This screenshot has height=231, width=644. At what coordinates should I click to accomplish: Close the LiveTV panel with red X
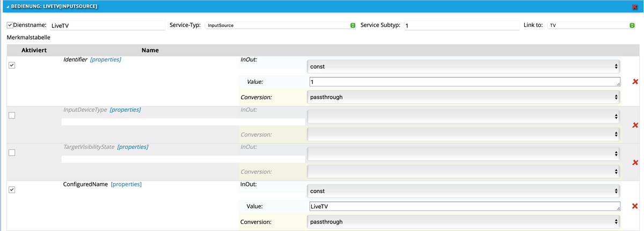pos(635,6)
